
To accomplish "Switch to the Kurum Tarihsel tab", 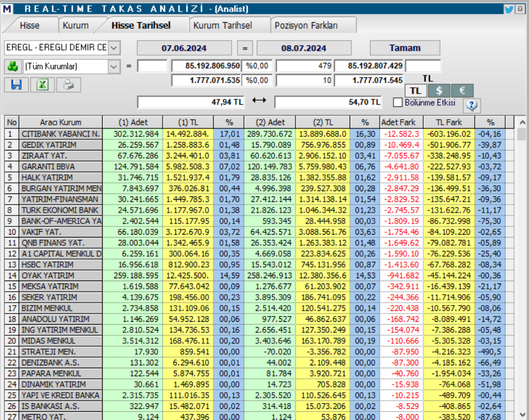I will [x=222, y=26].
